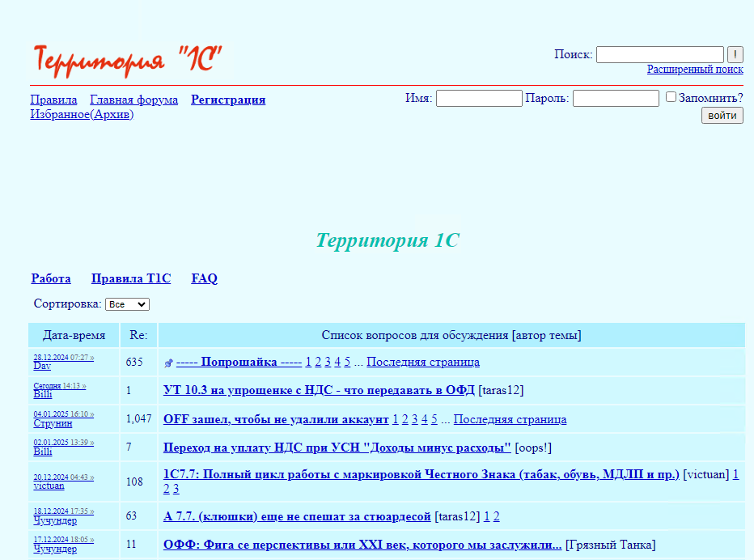Click the reply count "108"
Viewport: 754px width, 560px height.
[x=134, y=482]
